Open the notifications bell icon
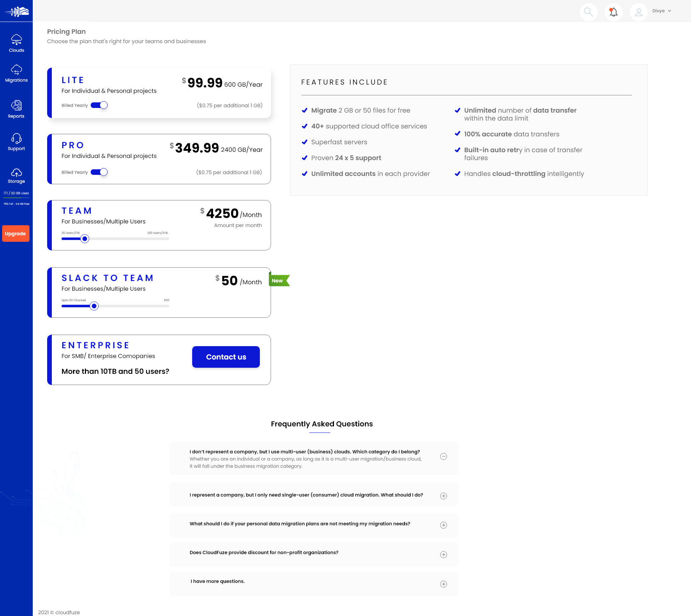The height and width of the screenshot is (616, 691). coord(614,12)
